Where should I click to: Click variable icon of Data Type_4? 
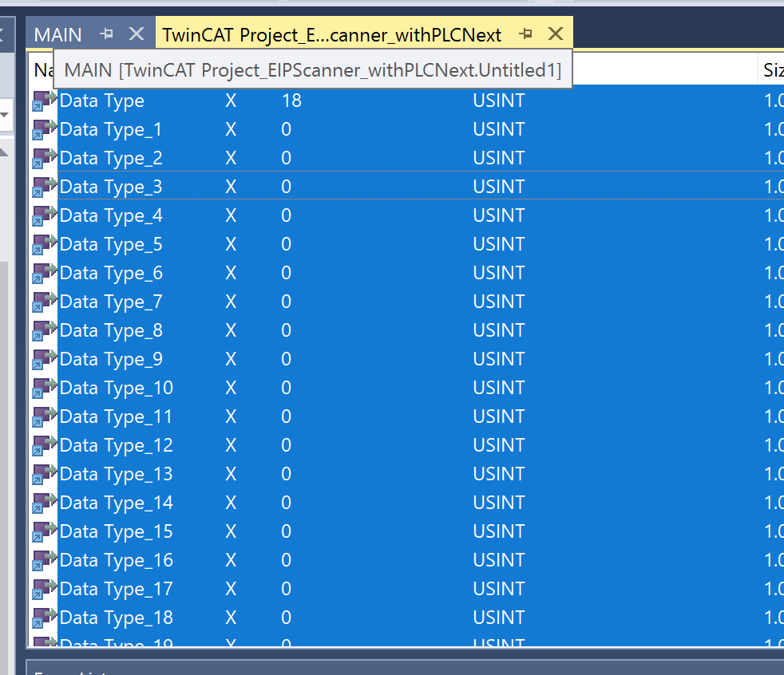[44, 216]
